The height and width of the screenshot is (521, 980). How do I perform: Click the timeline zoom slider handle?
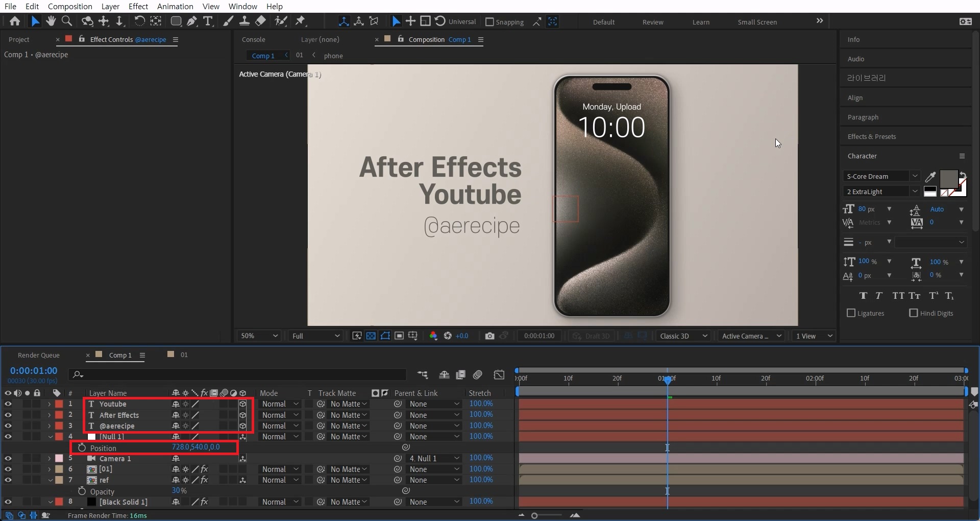tap(534, 515)
